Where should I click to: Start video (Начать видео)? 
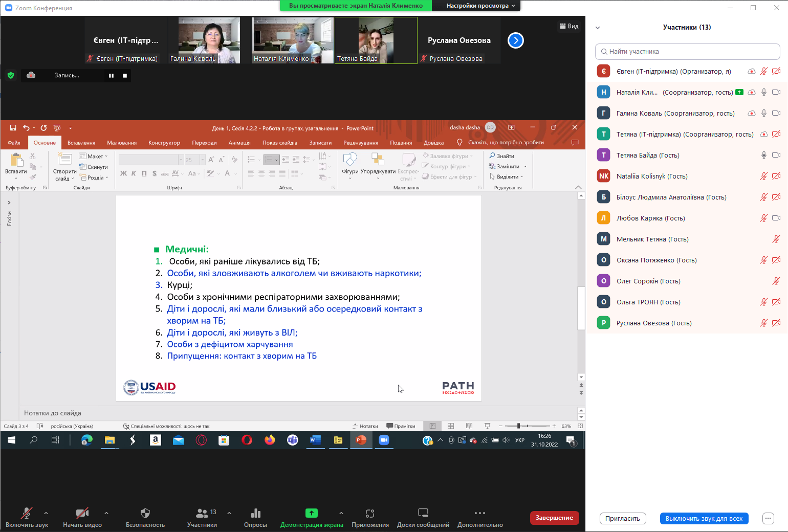point(82,514)
